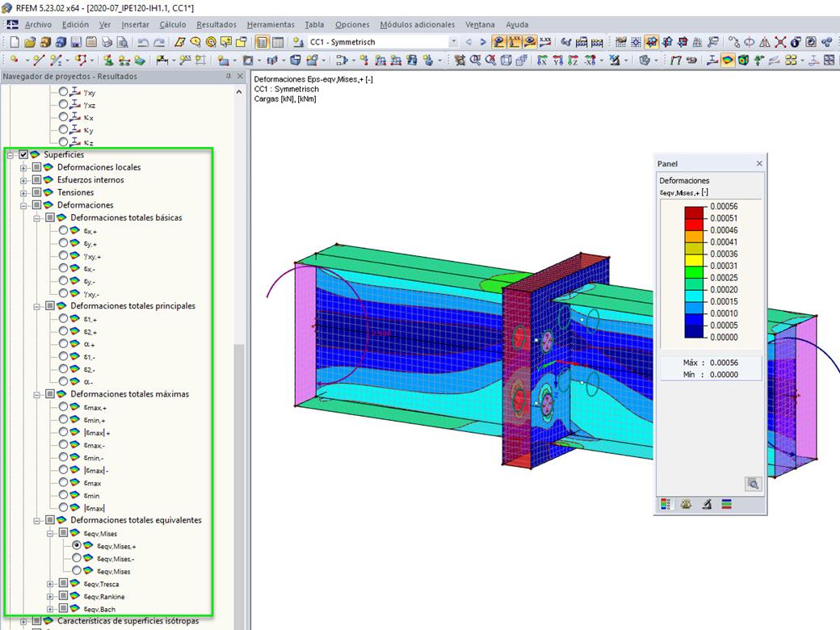Toggle the Esfuerzos internos checkbox
This screenshot has width=840, height=630.
coord(36,179)
